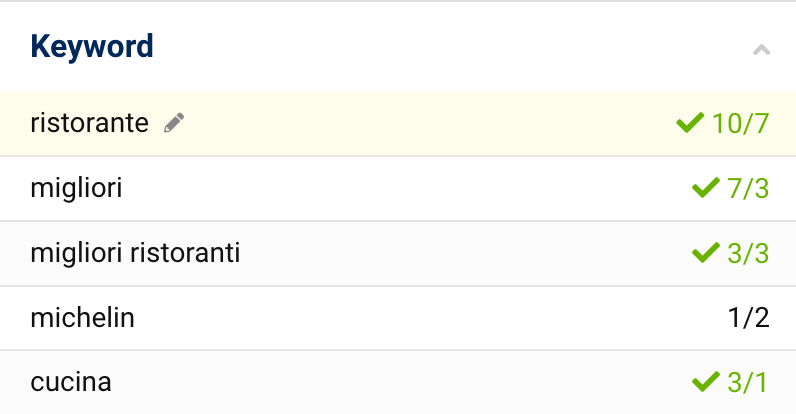Click the 10/7 count for ristorante
The image size is (796, 414).
tap(740, 124)
